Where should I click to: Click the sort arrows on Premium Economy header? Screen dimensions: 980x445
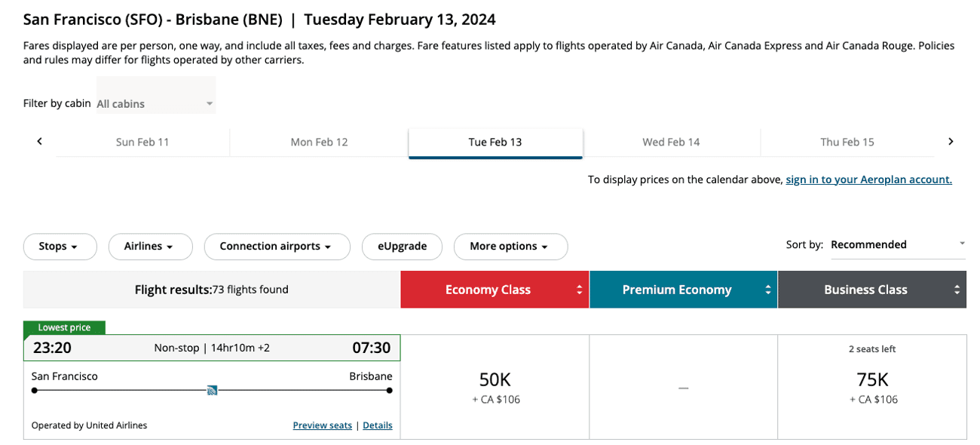767,289
